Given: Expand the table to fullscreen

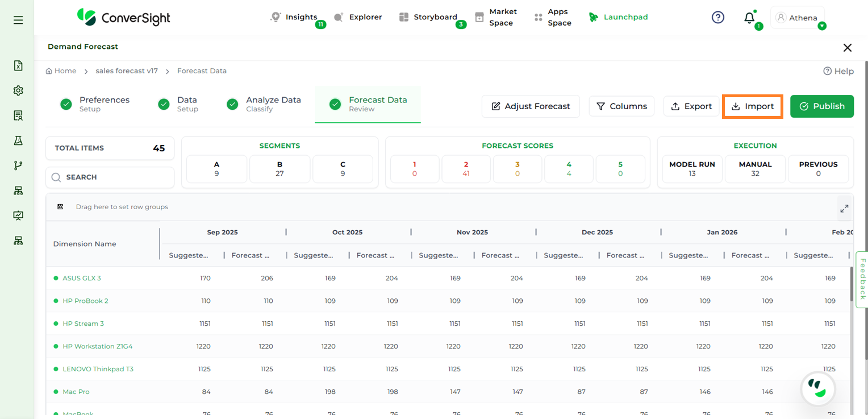Looking at the screenshot, I should 844,209.
